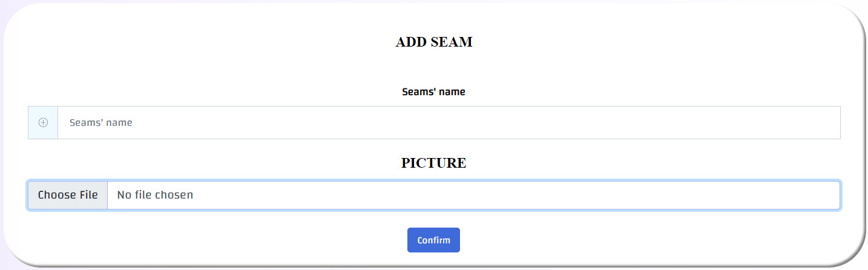The height and width of the screenshot is (270, 868).
Task: Select the label above the name input
Action: (x=433, y=92)
